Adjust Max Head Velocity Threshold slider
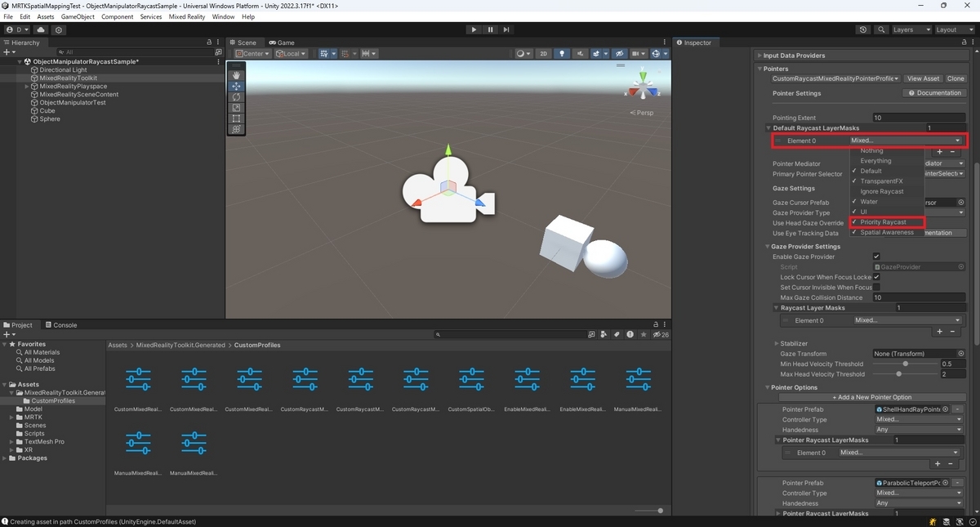The height and width of the screenshot is (527, 980). click(899, 374)
